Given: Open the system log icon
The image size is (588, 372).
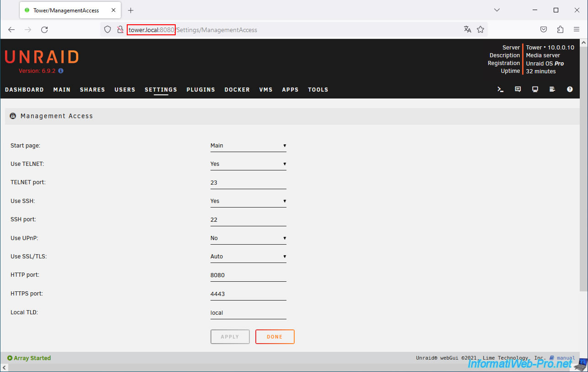Looking at the screenshot, I should pos(552,89).
